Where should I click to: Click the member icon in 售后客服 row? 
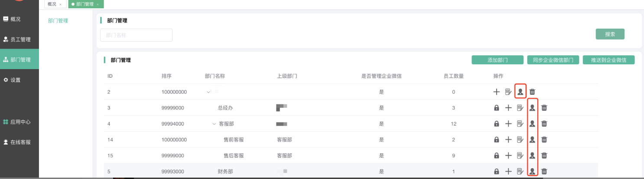pyautogui.click(x=532, y=156)
